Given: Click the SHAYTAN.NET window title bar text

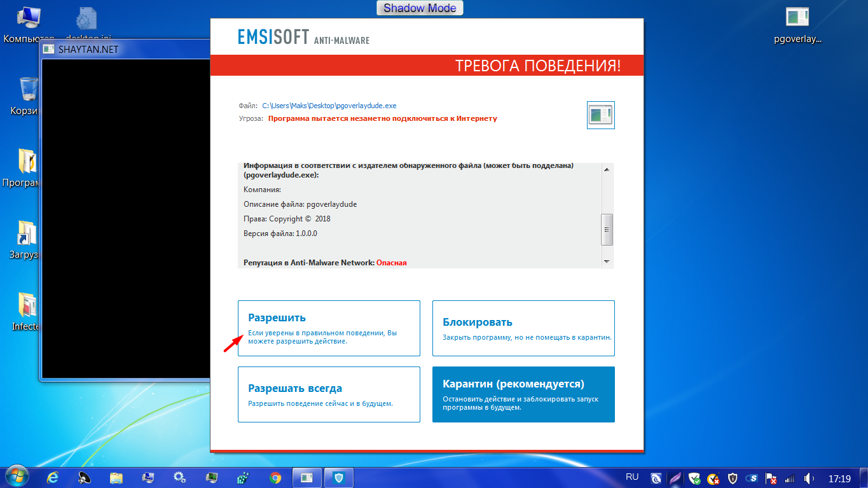Looking at the screenshot, I should point(88,49).
